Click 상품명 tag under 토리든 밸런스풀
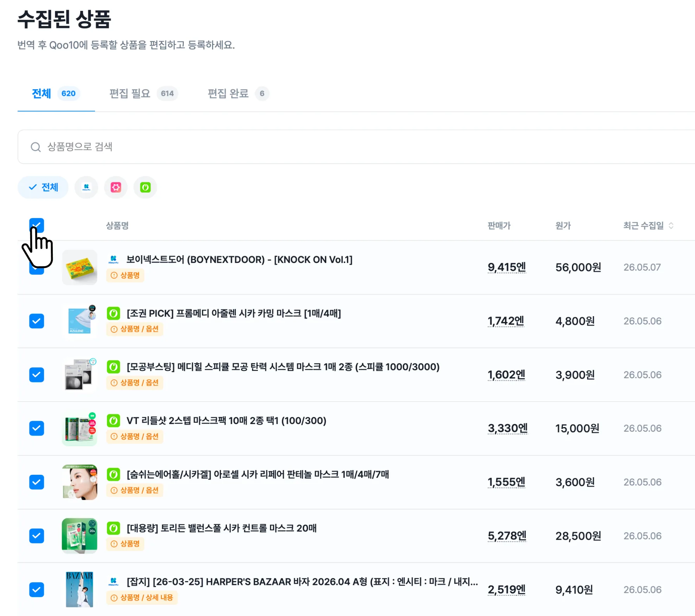This screenshot has height=616, width=695. pyautogui.click(x=125, y=544)
